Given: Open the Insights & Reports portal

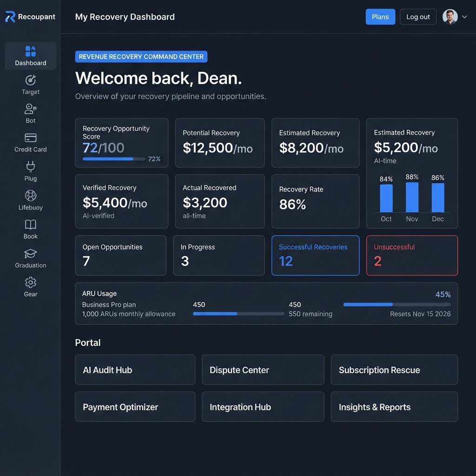Looking at the screenshot, I should click(x=394, y=406).
